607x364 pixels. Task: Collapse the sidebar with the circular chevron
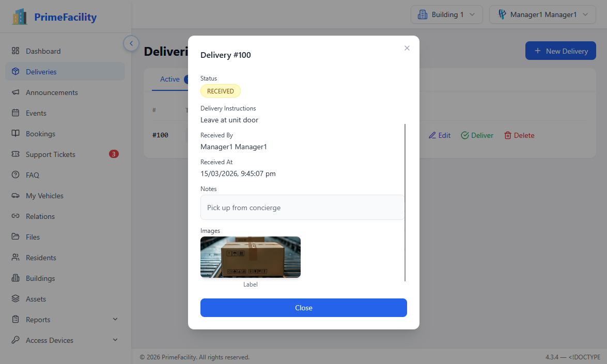(x=131, y=43)
